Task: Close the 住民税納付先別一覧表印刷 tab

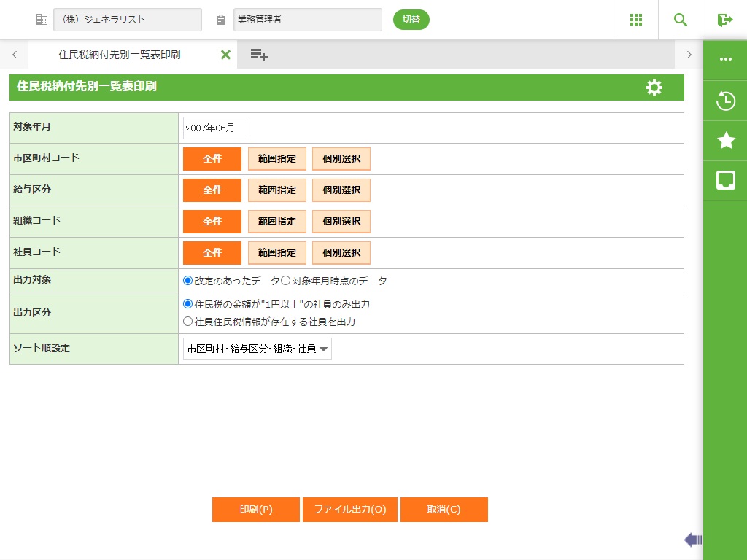Action: (x=225, y=55)
